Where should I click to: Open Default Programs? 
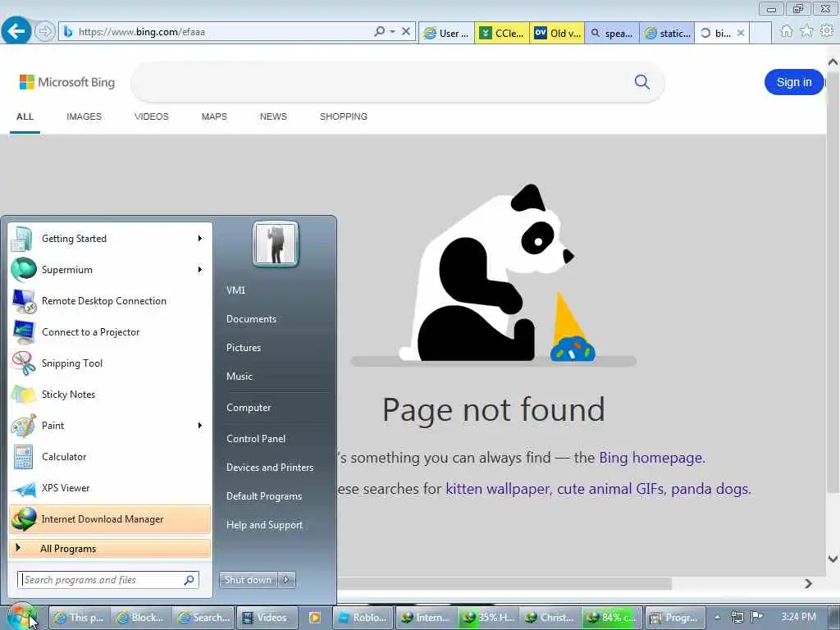(x=263, y=496)
